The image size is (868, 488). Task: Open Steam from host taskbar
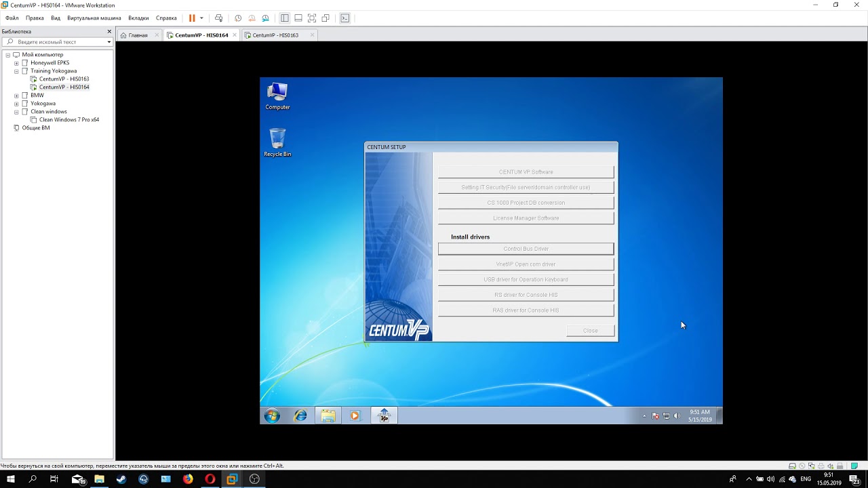[121, 479]
